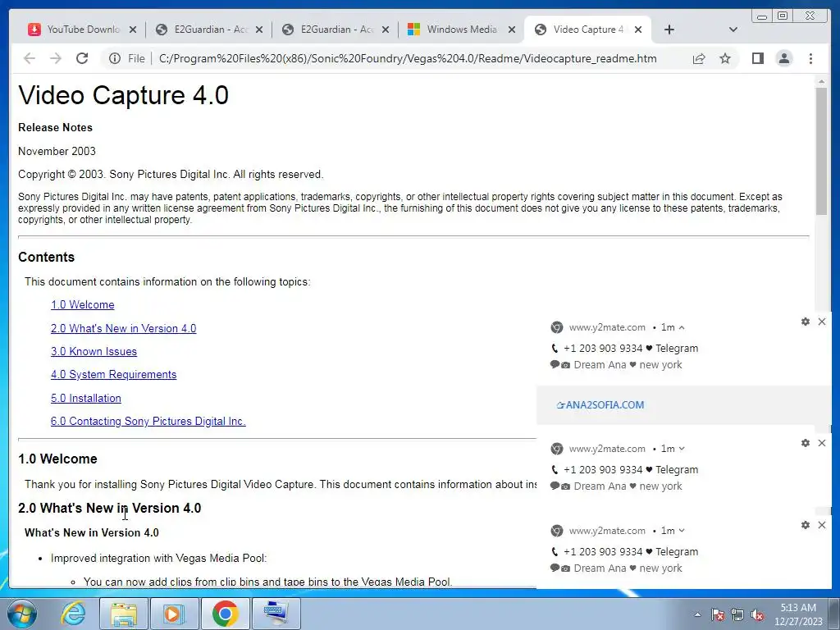Viewport: 840px width, 630px height.
Task: Open the On-Screen Keyboard taskbar icon
Action: pos(276,614)
